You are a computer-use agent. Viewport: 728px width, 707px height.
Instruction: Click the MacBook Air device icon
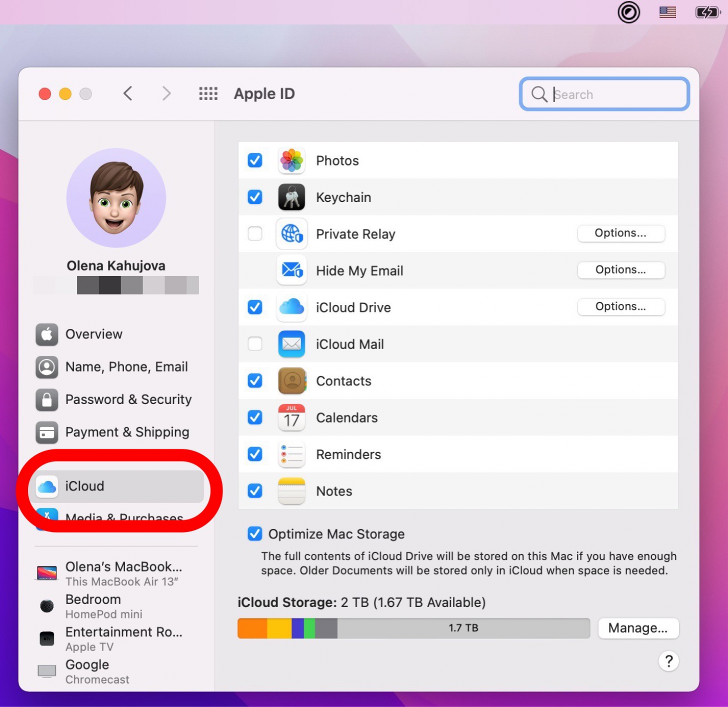coord(47,573)
